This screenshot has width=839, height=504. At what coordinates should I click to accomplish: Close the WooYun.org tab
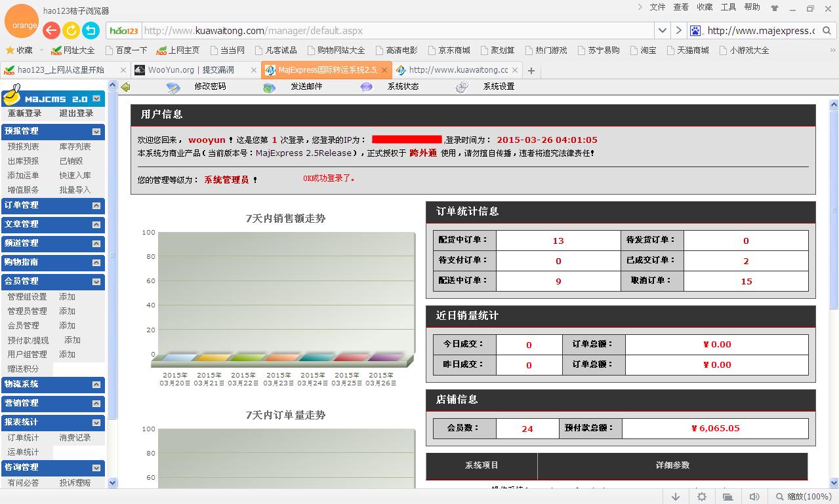pyautogui.click(x=253, y=70)
